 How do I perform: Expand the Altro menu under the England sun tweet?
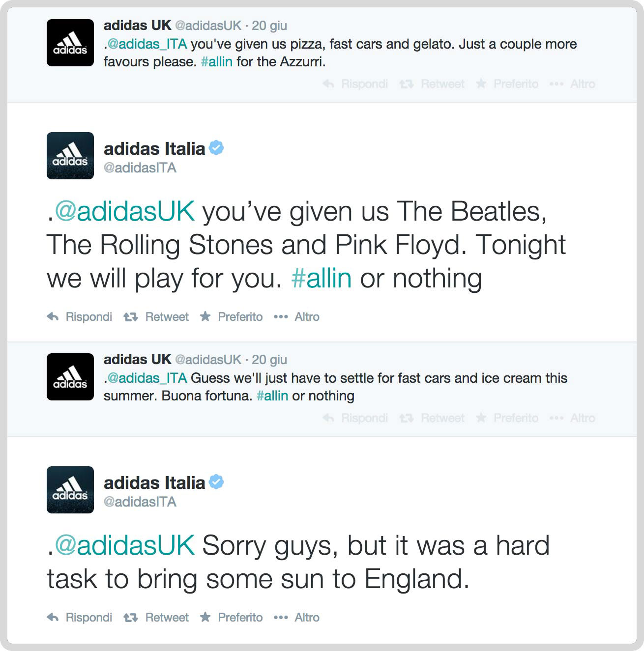pos(281,618)
